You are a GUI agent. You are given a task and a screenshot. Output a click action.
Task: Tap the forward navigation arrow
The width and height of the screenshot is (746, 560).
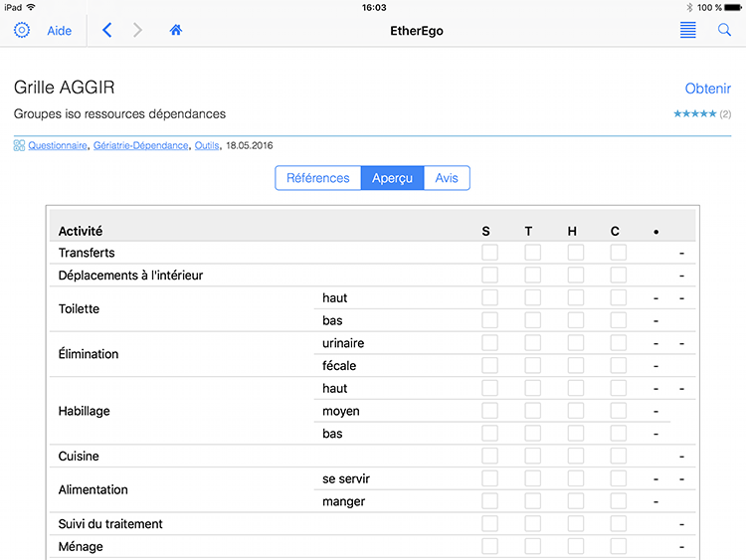coord(137,31)
